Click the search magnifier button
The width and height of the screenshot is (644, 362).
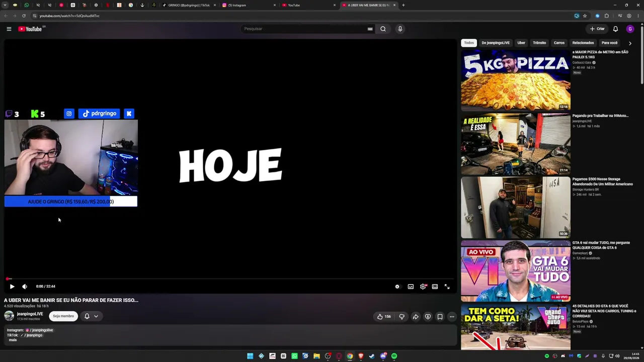click(x=383, y=29)
